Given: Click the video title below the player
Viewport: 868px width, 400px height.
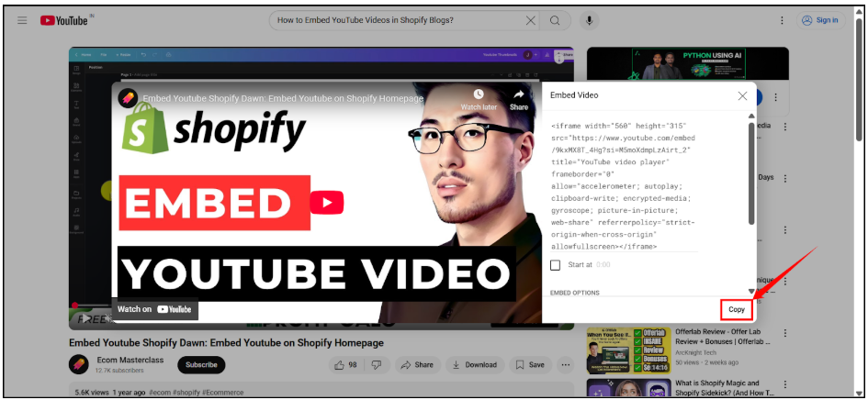Looking at the screenshot, I should [226, 343].
